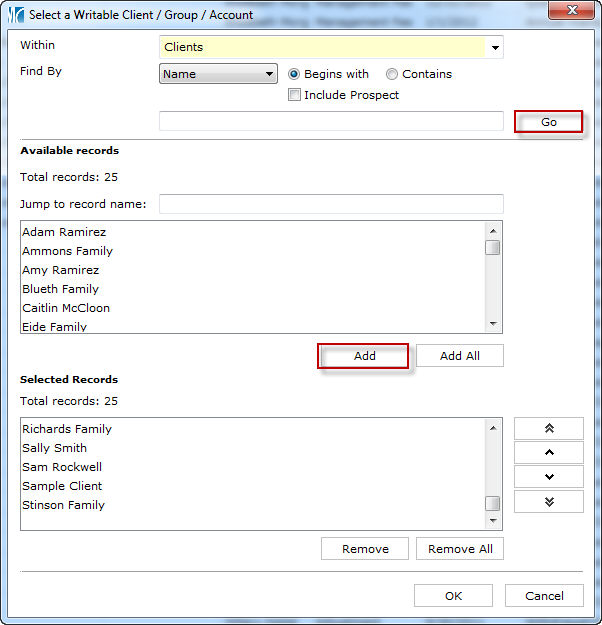The height and width of the screenshot is (625, 602).
Task: Enable the Include Prospect checkbox
Action: [295, 95]
